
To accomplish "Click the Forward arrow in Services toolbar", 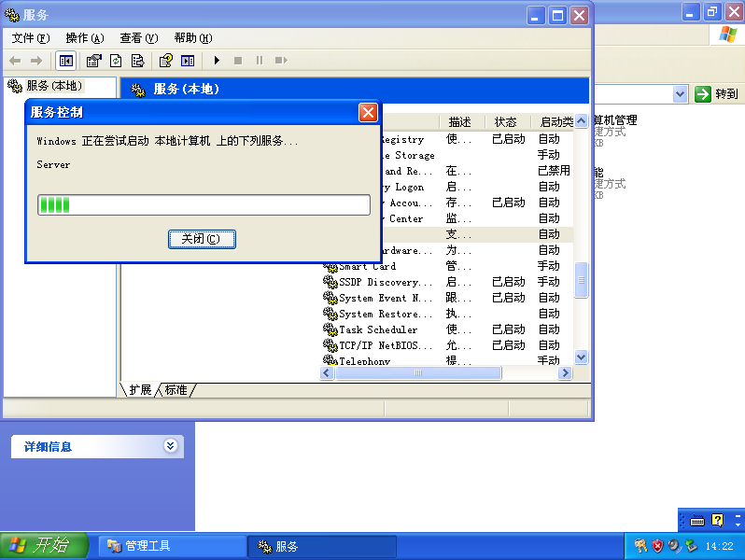I will point(36,61).
